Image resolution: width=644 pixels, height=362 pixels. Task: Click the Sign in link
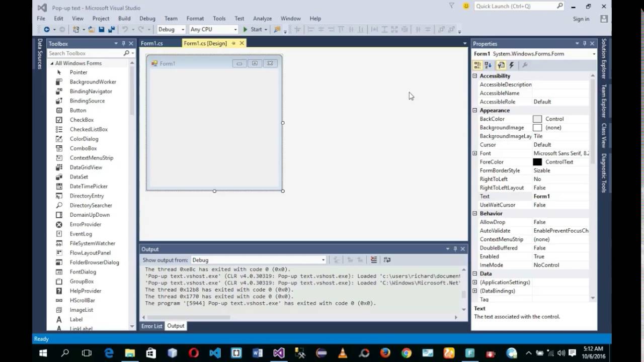click(581, 19)
